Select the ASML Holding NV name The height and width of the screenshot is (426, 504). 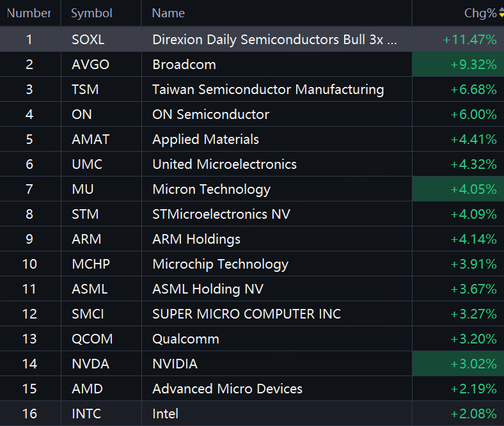coord(208,289)
